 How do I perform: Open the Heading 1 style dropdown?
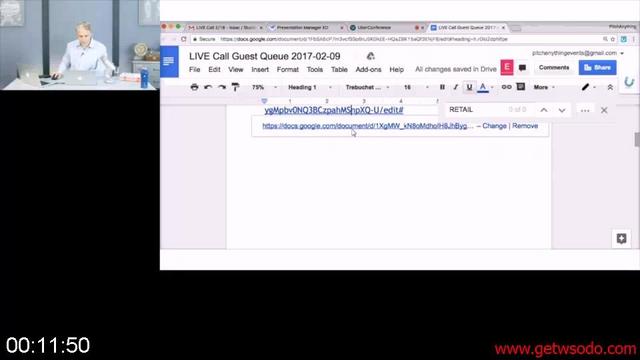[x=309, y=87]
